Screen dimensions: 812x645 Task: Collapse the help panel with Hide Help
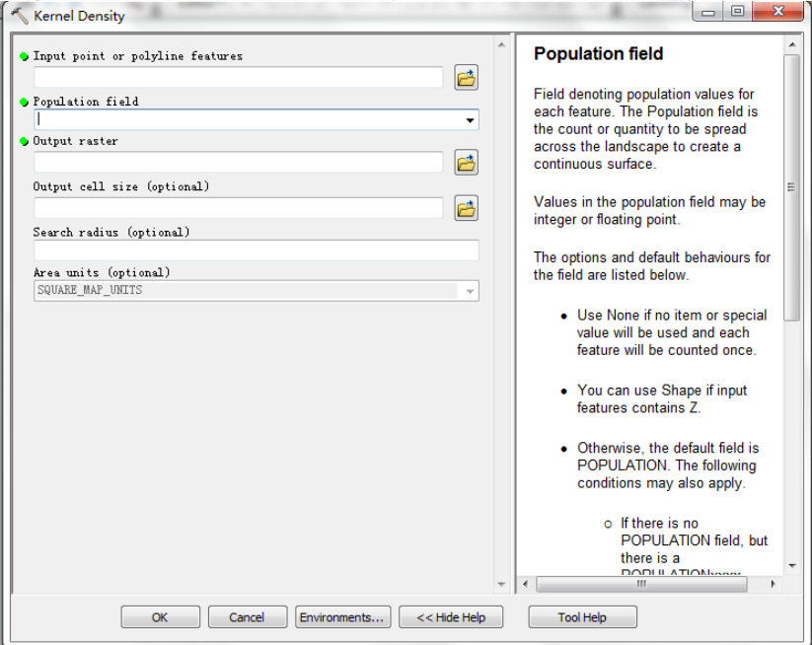451,617
